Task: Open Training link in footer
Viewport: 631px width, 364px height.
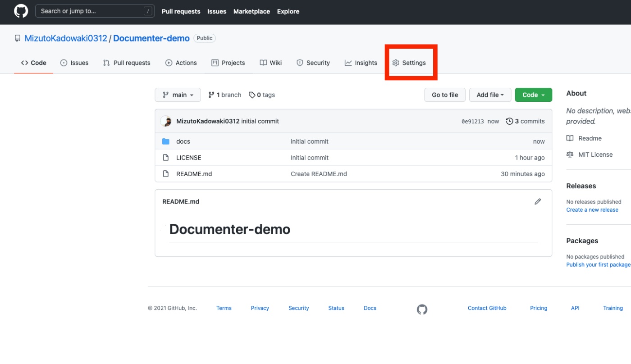Action: pyautogui.click(x=613, y=308)
